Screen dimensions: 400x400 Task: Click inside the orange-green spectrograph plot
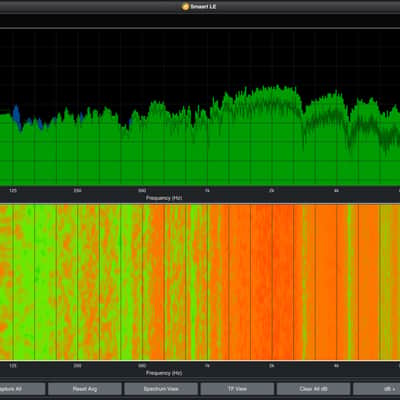coord(200,282)
